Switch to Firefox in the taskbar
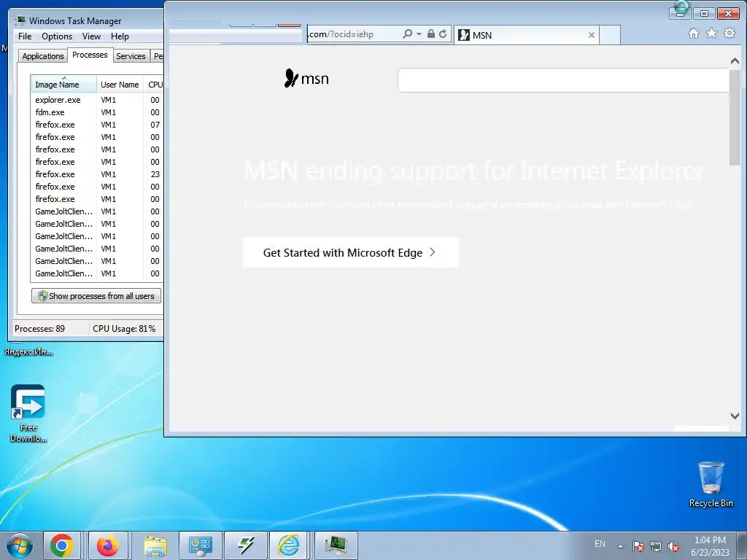Image resolution: width=747 pixels, height=560 pixels. [108, 545]
